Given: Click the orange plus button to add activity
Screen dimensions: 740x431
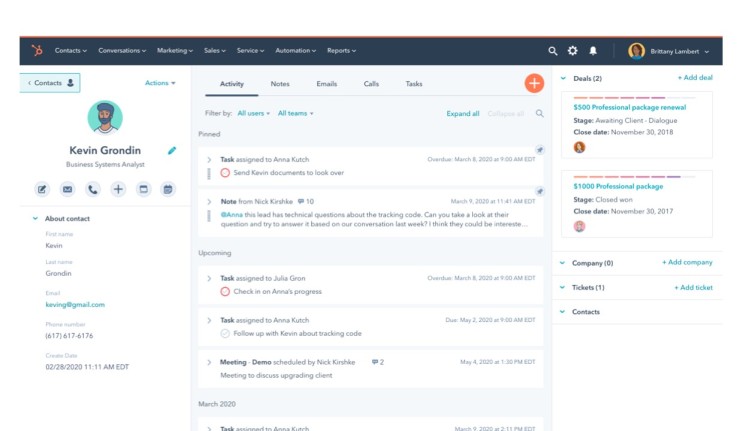Looking at the screenshot, I should pos(534,84).
